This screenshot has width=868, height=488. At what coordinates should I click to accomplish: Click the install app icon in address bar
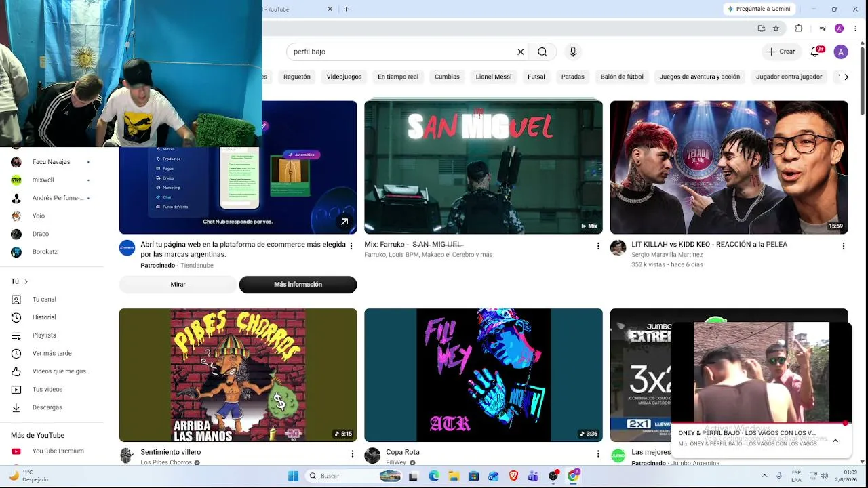coord(762,28)
